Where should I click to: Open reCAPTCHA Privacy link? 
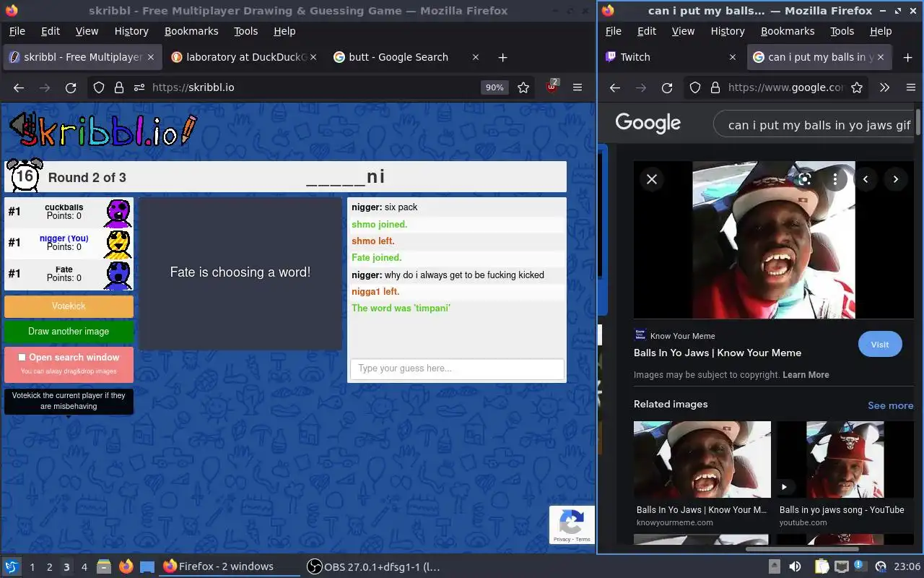tap(562, 540)
